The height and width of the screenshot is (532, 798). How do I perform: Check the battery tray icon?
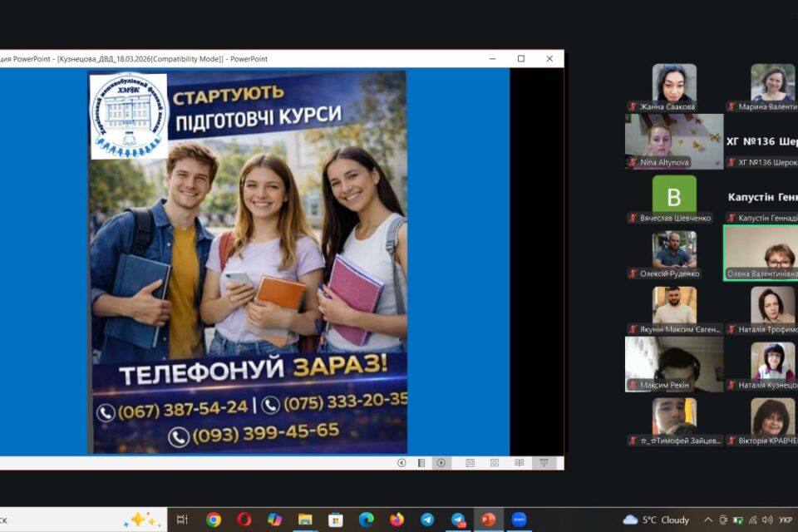tap(738, 520)
